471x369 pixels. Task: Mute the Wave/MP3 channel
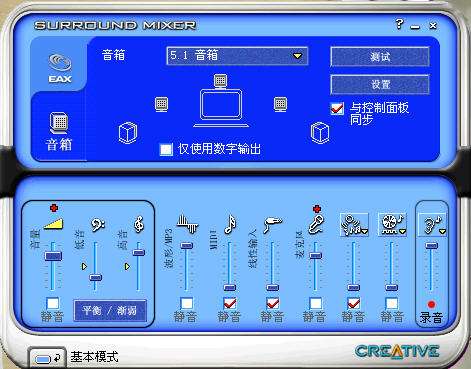(186, 304)
